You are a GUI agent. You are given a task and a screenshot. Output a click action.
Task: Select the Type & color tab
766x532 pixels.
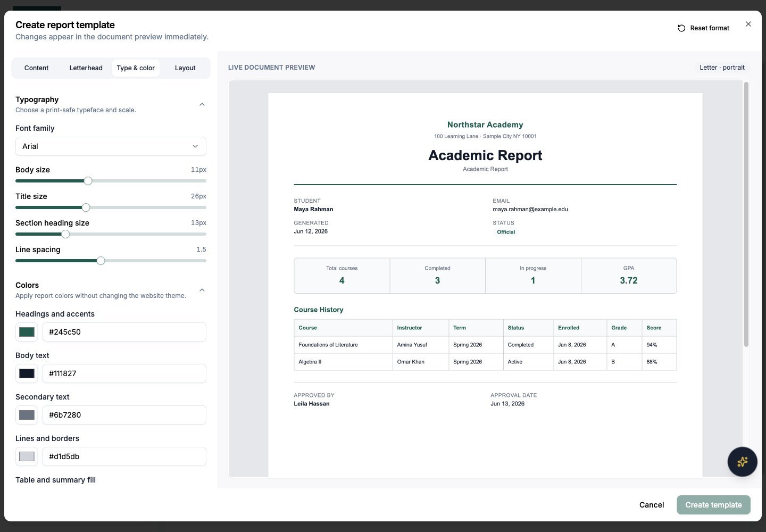point(136,68)
